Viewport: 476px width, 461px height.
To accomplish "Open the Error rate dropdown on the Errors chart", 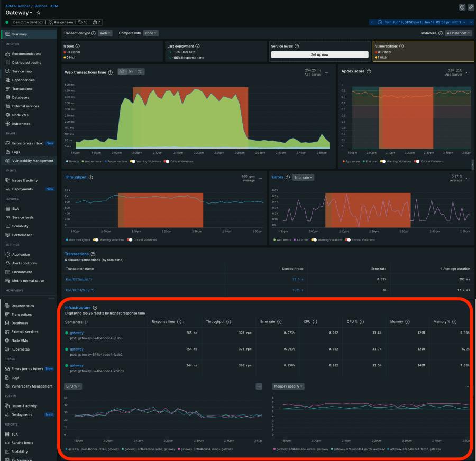I will [303, 178].
